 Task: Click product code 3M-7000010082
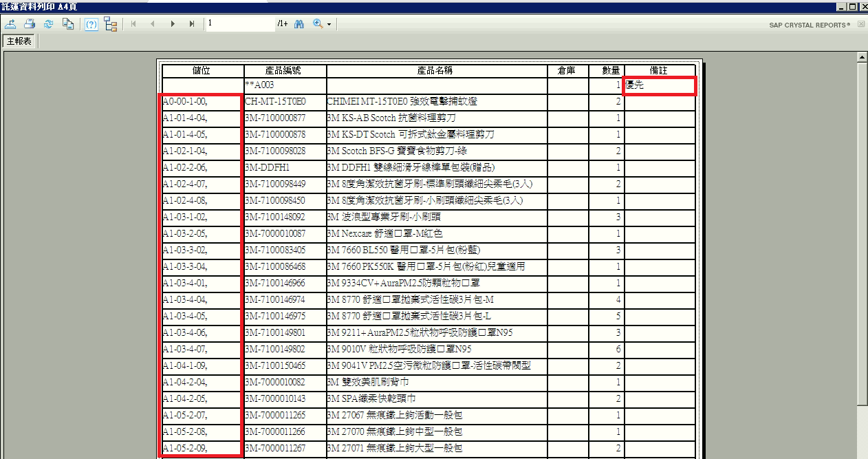click(275, 382)
